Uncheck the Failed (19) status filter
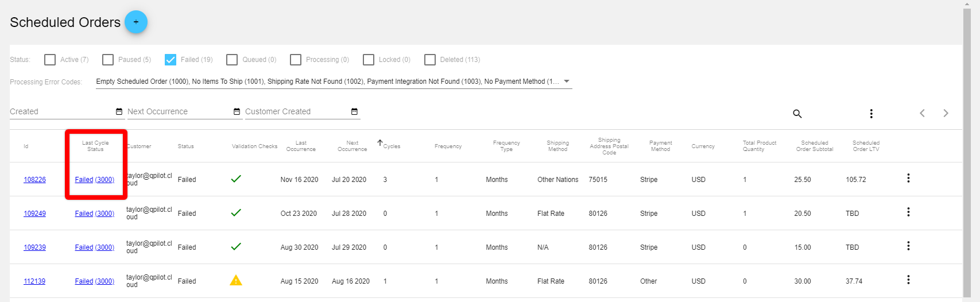The width and height of the screenshot is (980, 302). [171, 60]
